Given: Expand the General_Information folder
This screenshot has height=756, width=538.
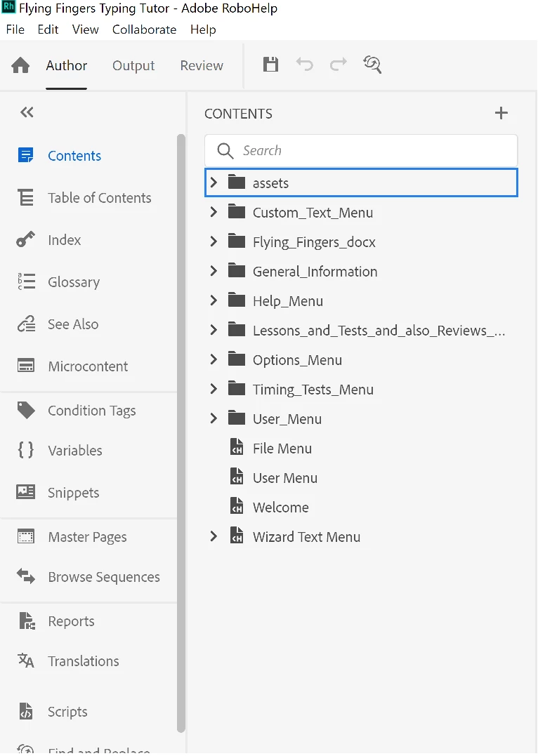Looking at the screenshot, I should [x=214, y=270].
